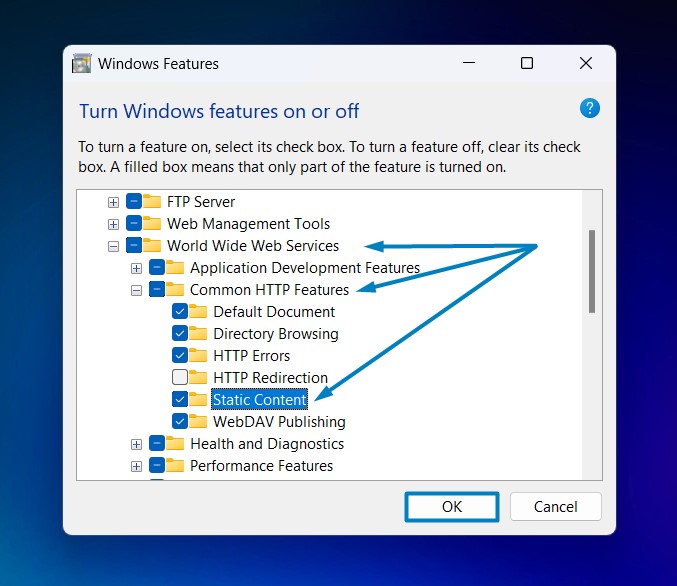Select the HTTP Redirection label
Viewport: 677px width, 586px height.
pyautogui.click(x=271, y=378)
